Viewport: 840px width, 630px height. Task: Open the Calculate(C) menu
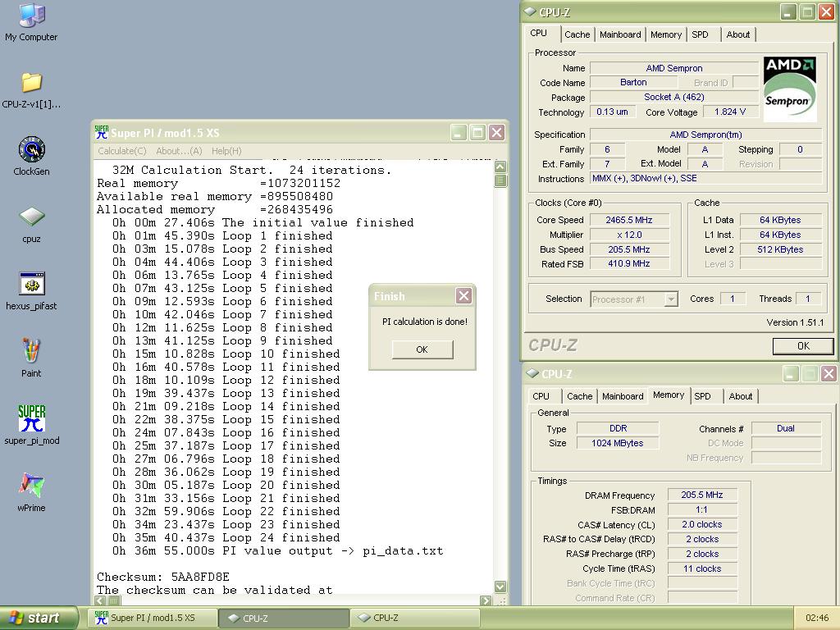(122, 151)
